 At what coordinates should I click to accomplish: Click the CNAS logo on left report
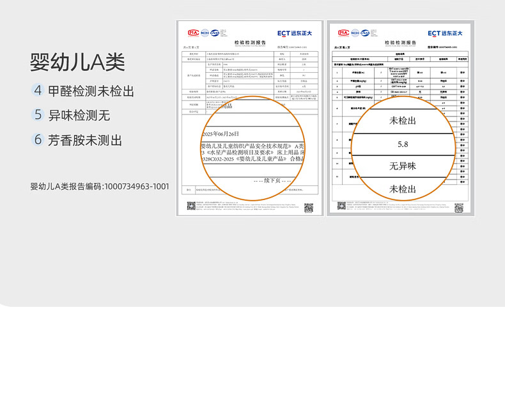(215, 33)
